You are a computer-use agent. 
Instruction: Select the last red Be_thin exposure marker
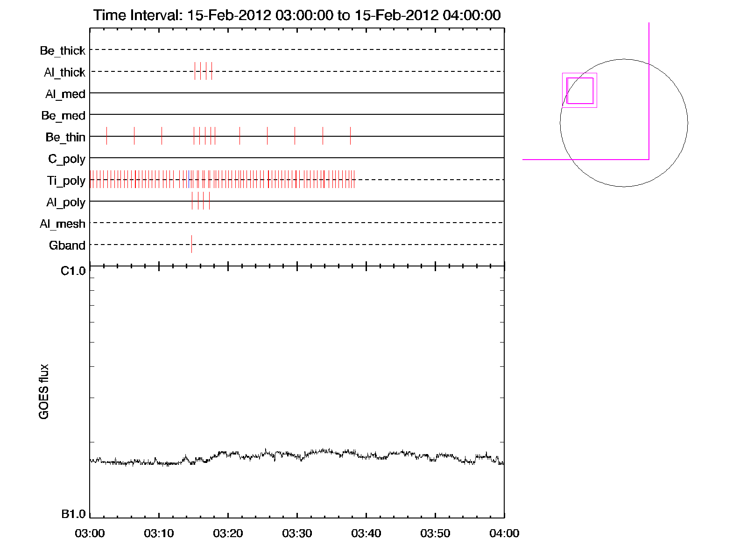(350, 136)
